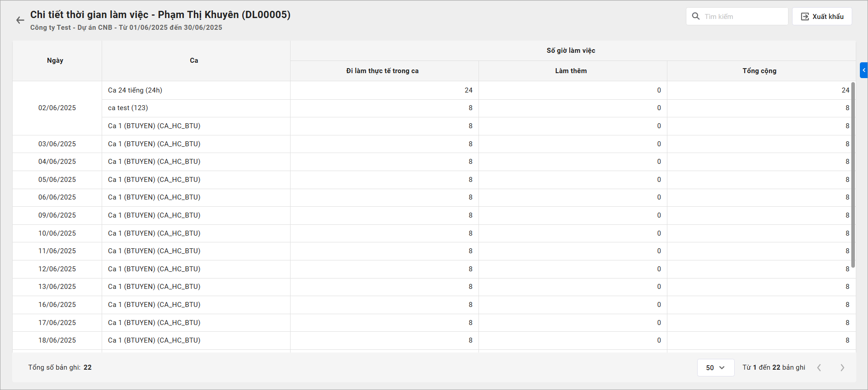Click the Số giờ làm việc group header

tap(571, 51)
